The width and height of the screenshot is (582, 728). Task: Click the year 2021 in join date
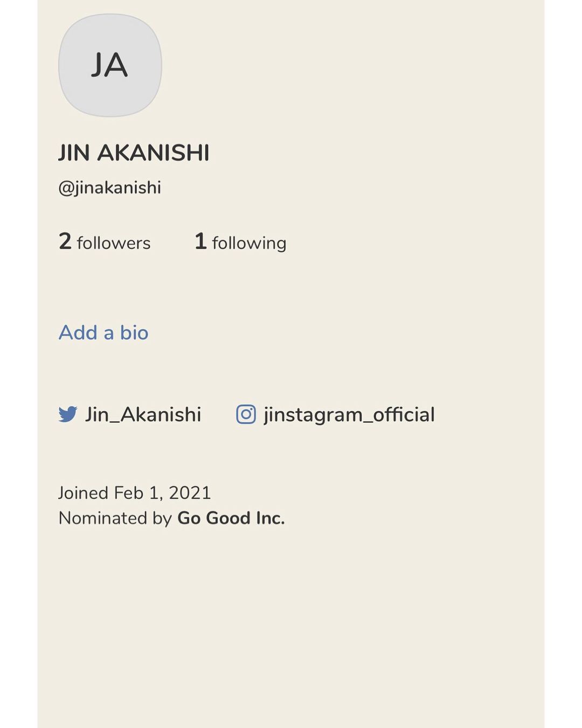point(190,493)
